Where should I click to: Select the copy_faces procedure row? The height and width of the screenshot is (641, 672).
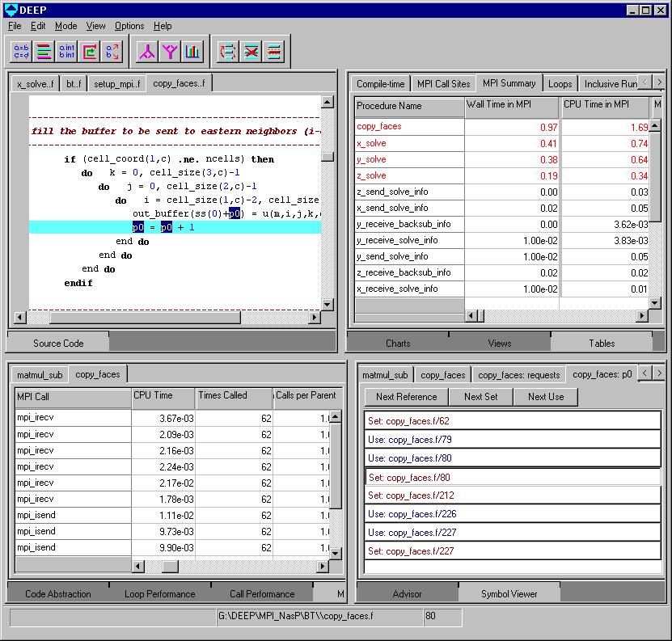point(501,127)
